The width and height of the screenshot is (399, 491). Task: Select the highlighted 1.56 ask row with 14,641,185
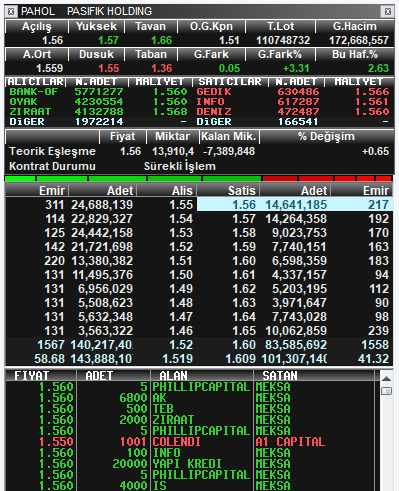click(295, 204)
